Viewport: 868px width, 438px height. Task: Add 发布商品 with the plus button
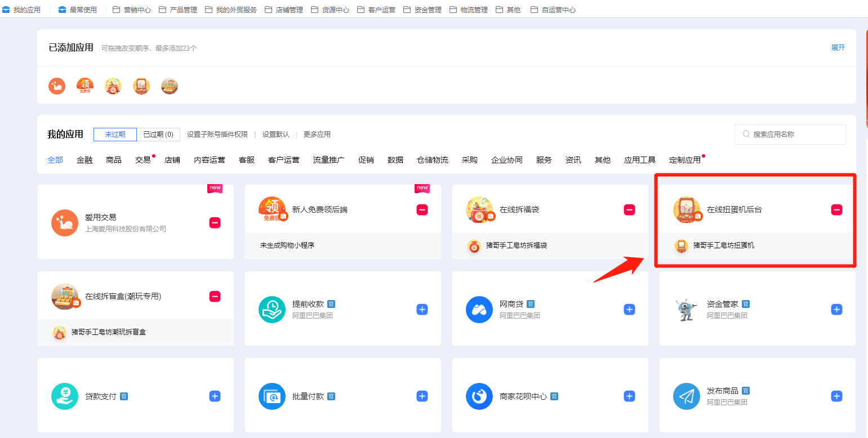(836, 396)
